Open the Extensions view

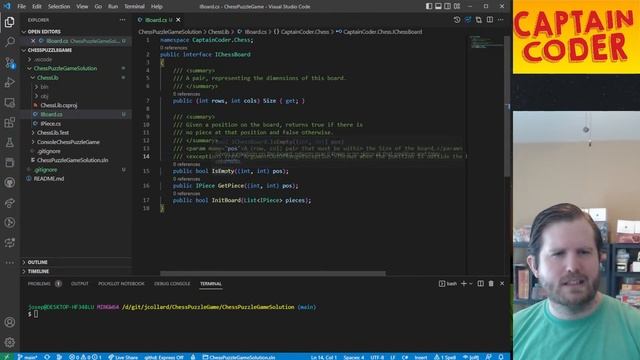[x=10, y=122]
